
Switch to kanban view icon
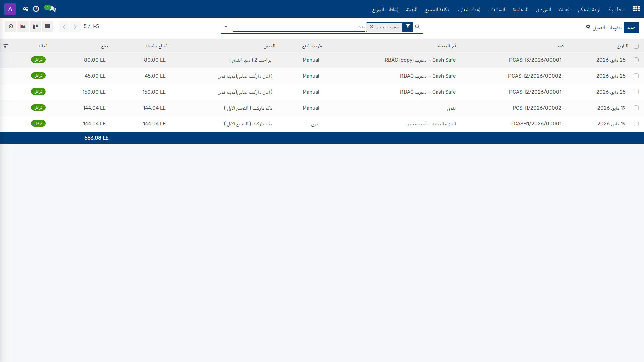35,26
